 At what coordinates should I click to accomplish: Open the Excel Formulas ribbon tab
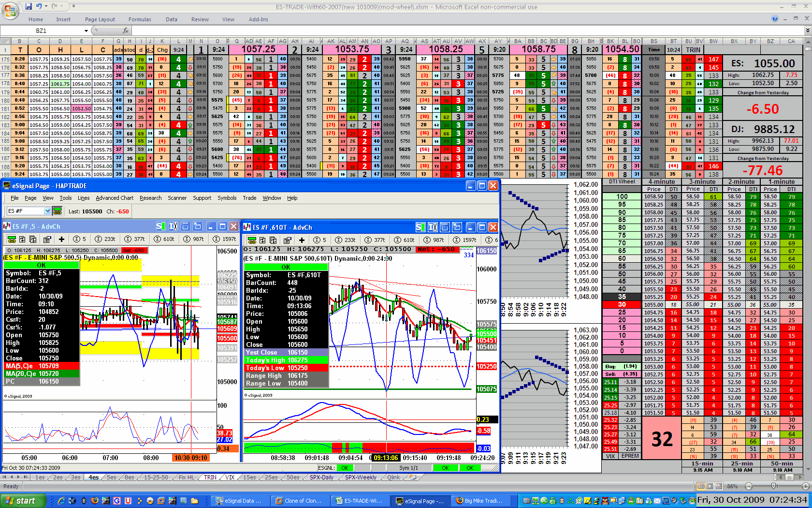click(x=140, y=19)
